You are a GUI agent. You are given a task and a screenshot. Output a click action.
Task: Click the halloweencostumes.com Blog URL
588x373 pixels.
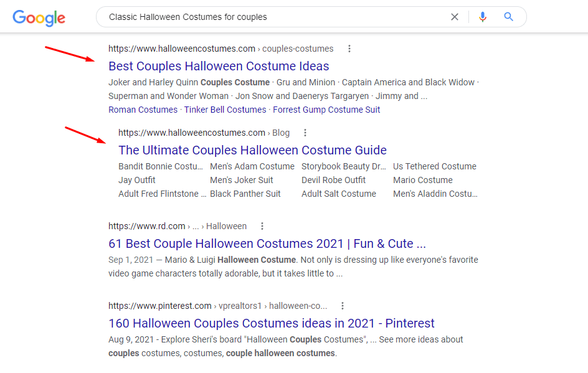204,133
